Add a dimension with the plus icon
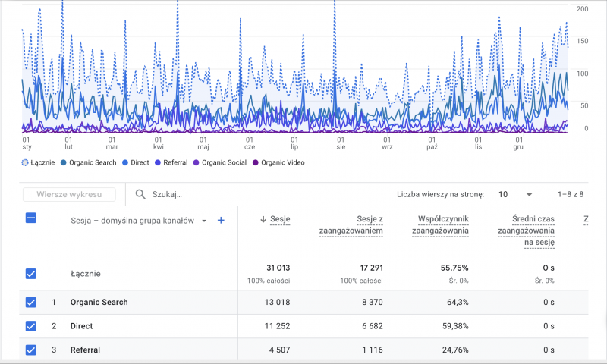 point(222,221)
